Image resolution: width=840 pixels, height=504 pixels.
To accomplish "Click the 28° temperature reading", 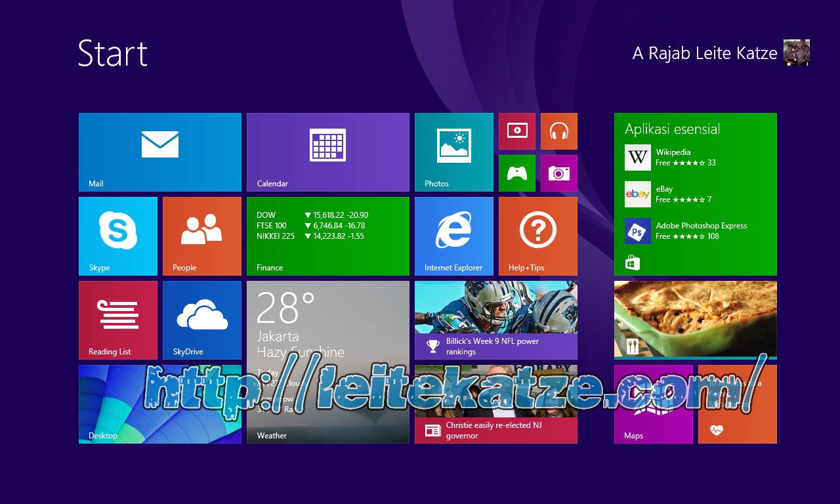I will pyautogui.click(x=285, y=308).
